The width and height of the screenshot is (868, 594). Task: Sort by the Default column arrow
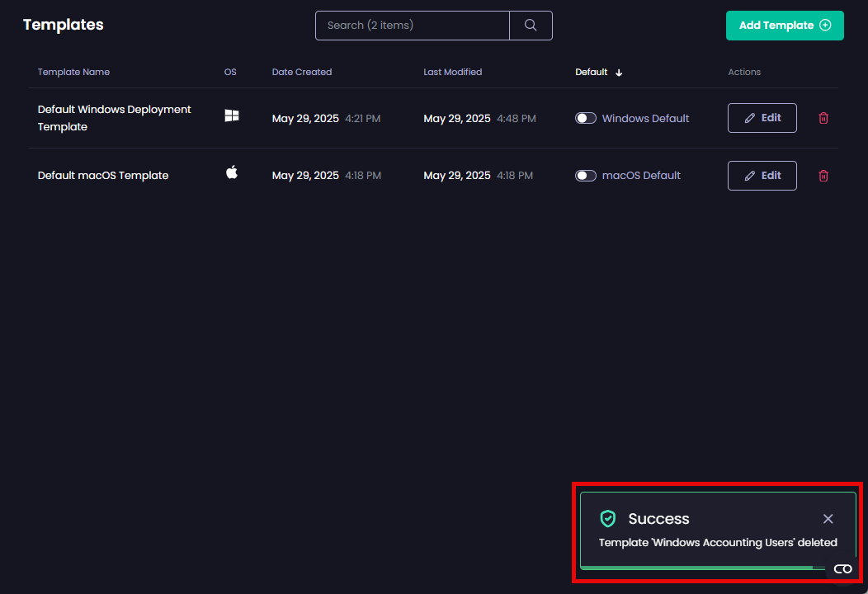coord(619,73)
